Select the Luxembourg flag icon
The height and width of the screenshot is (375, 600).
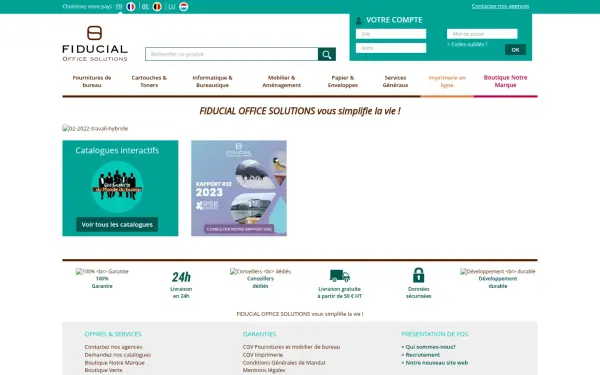tap(184, 7)
